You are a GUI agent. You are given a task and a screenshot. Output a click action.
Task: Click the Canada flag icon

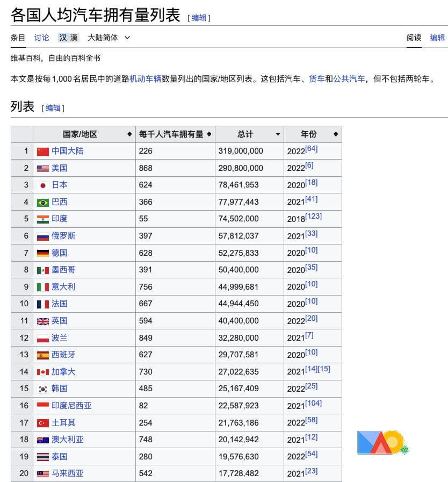tap(42, 372)
